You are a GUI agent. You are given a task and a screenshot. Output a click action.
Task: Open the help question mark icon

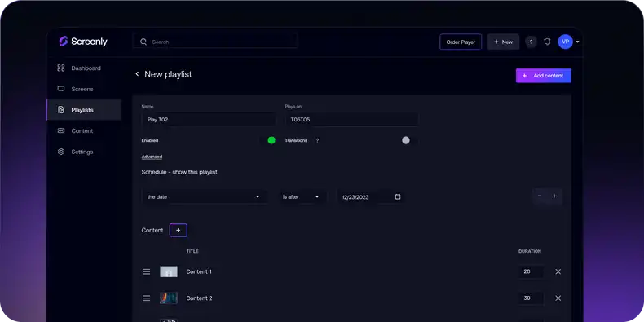point(531,42)
